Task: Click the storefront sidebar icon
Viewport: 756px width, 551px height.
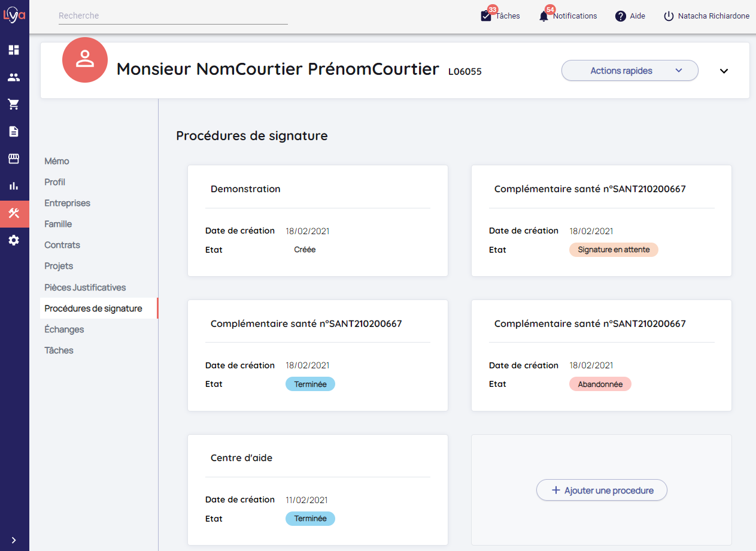Action: pyautogui.click(x=14, y=159)
